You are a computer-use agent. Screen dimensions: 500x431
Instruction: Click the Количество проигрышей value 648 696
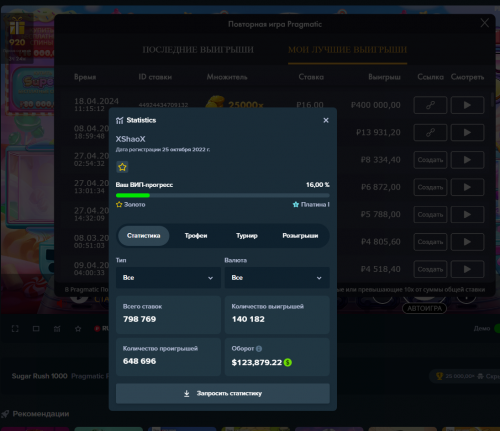[139, 361]
